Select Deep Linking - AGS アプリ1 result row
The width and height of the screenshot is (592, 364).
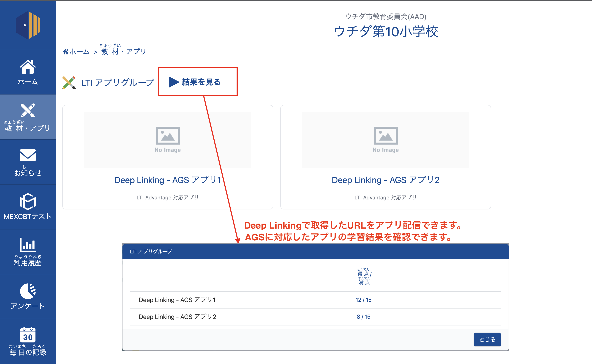click(x=316, y=300)
